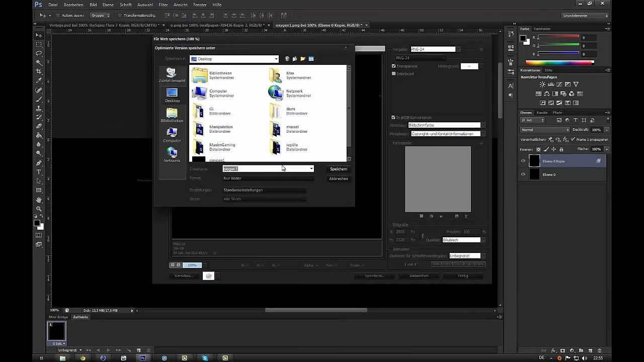Toggle visibility of Ebene 0 Kopie layer
Viewport: 644px width, 362px height.
(x=523, y=161)
